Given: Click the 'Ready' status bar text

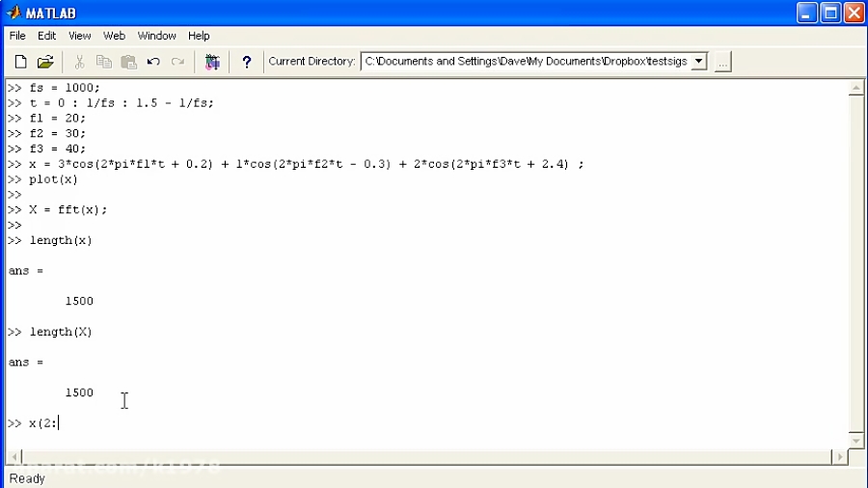Looking at the screenshot, I should click(27, 478).
